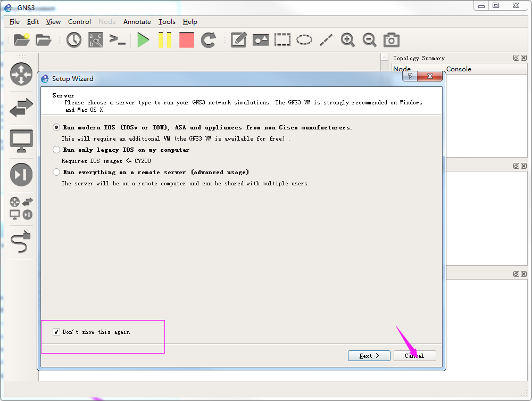Select Run modern IOS radio option
This screenshot has height=401, width=532.
click(56, 127)
